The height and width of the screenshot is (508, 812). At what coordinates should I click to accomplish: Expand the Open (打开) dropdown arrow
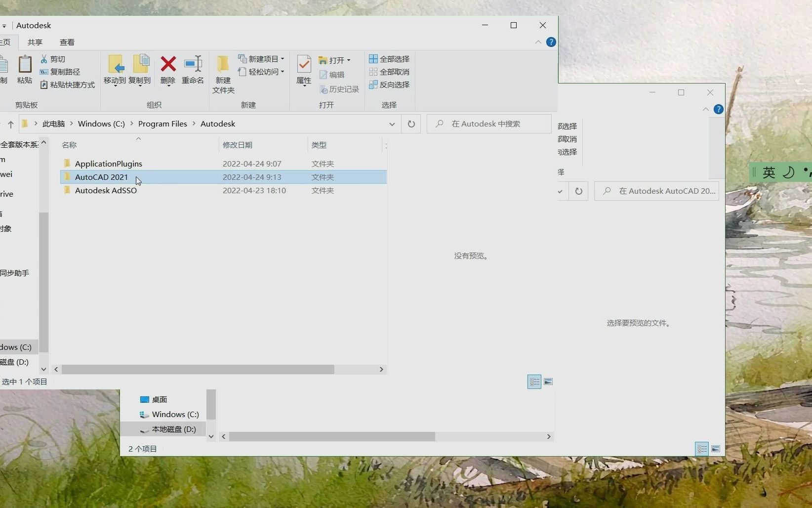click(x=349, y=60)
